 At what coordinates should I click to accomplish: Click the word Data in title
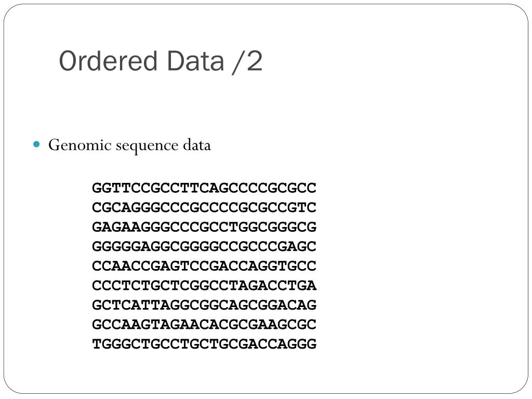pyautogui.click(x=195, y=61)
